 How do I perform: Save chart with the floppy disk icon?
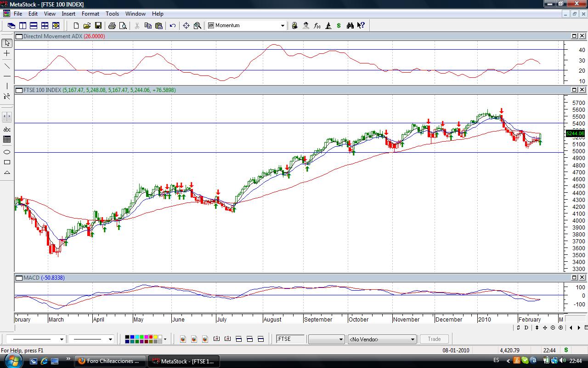pyautogui.click(x=98, y=26)
